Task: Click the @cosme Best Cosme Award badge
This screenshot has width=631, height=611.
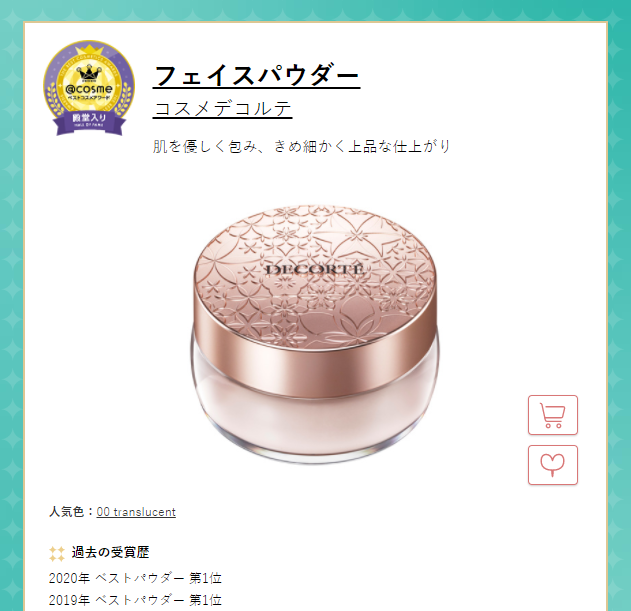Action: click(x=89, y=87)
